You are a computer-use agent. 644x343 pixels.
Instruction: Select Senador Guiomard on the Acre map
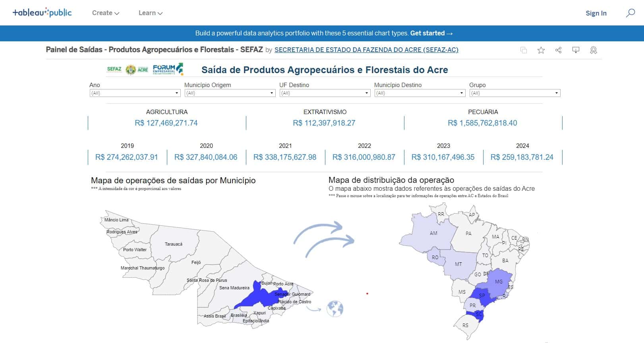coord(292,294)
